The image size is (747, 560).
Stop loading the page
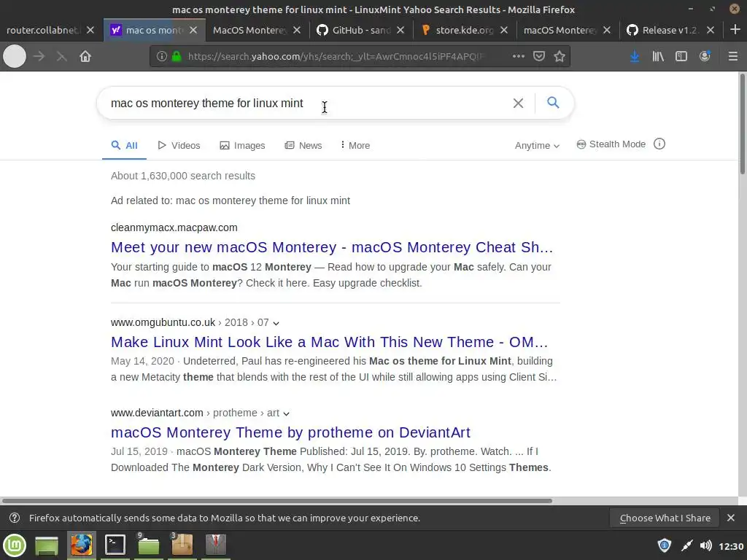click(61, 56)
